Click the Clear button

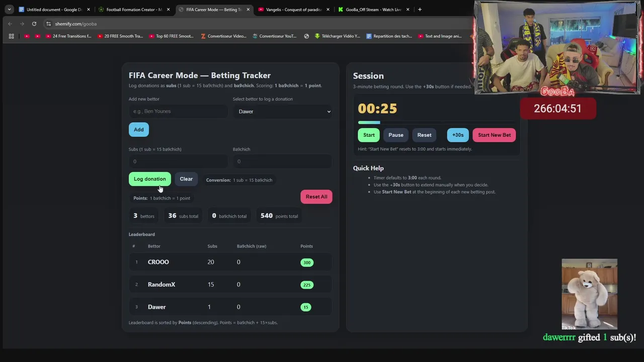click(186, 179)
